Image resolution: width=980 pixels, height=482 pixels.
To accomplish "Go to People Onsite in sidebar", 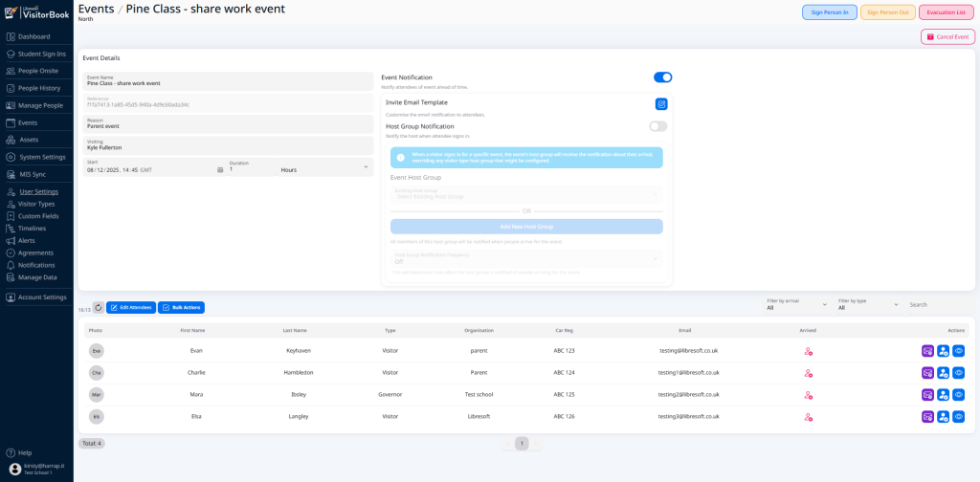I will click(38, 71).
